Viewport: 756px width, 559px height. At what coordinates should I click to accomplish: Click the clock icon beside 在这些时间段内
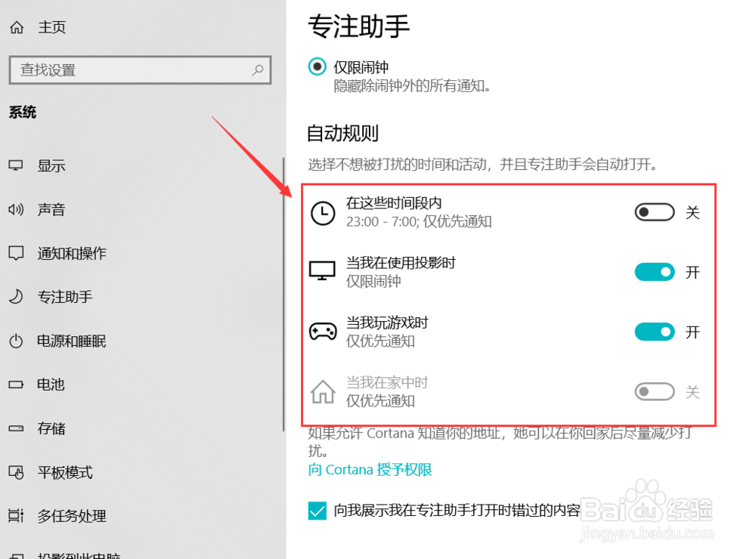[x=323, y=213]
